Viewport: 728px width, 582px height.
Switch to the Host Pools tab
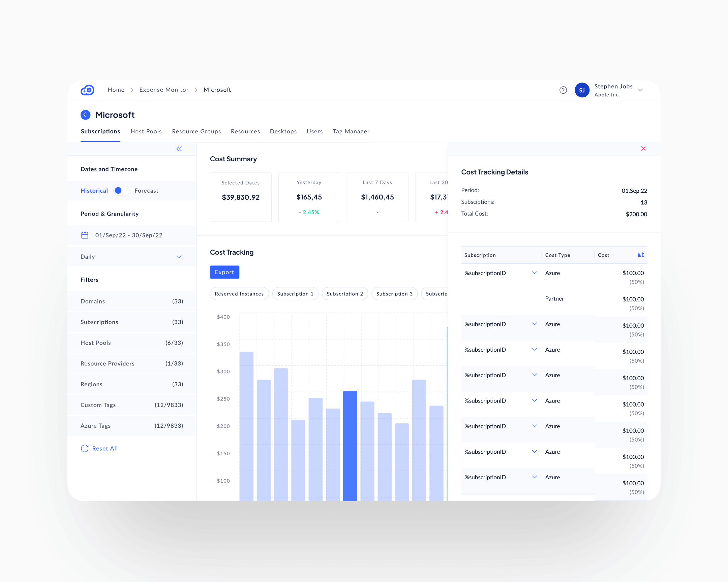pos(146,131)
